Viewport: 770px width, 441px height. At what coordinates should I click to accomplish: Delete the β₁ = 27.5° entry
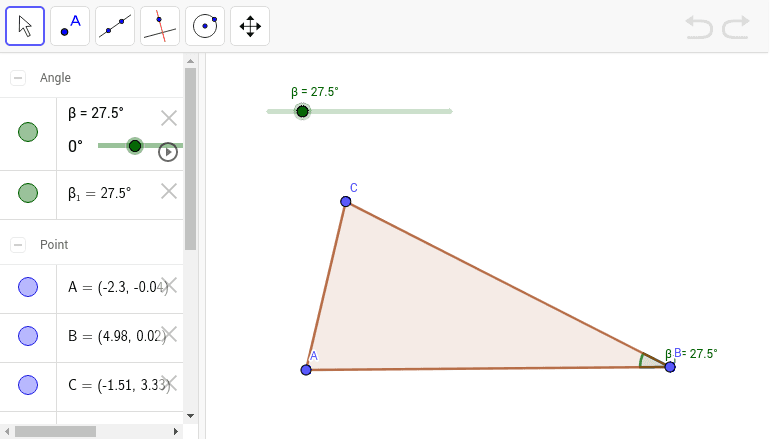(169, 191)
